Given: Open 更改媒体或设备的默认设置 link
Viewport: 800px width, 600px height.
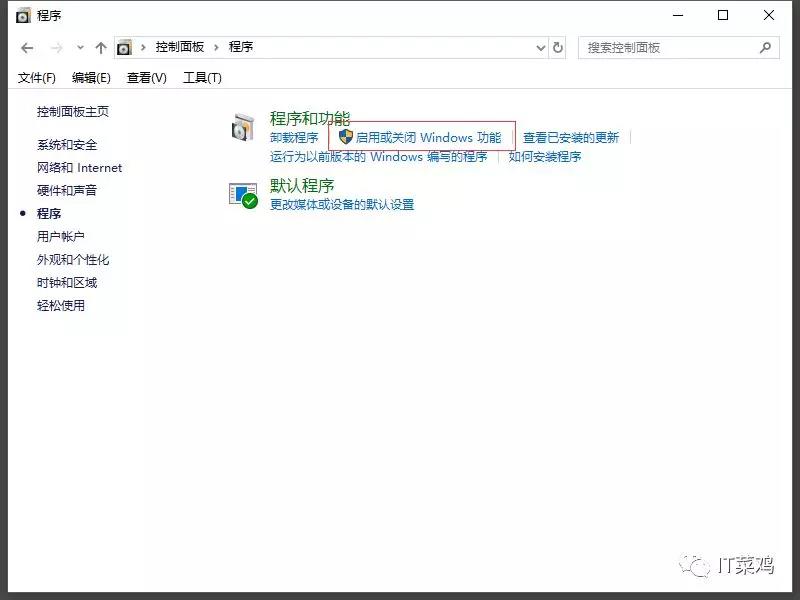Looking at the screenshot, I should click(342, 205).
